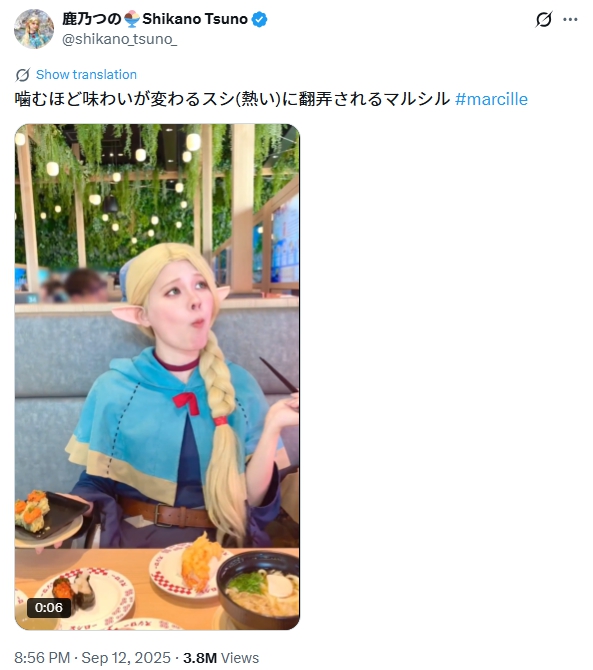Screen dimensions: 593x670
Task: Click the Japanese tweet text body
Action: click(x=232, y=99)
